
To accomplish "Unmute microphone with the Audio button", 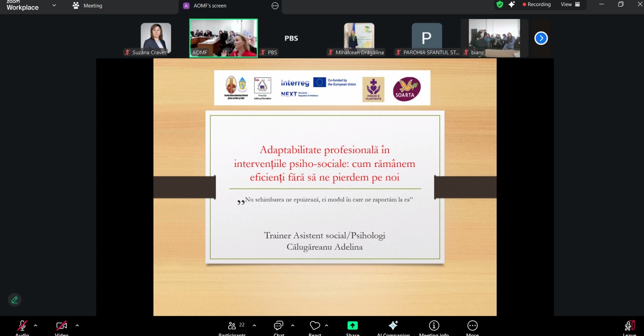I will (x=22, y=326).
